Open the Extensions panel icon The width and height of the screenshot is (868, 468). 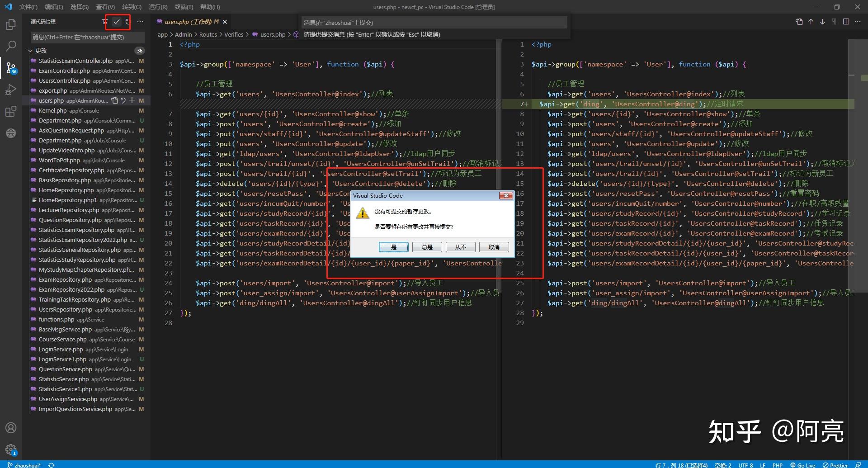click(11, 111)
